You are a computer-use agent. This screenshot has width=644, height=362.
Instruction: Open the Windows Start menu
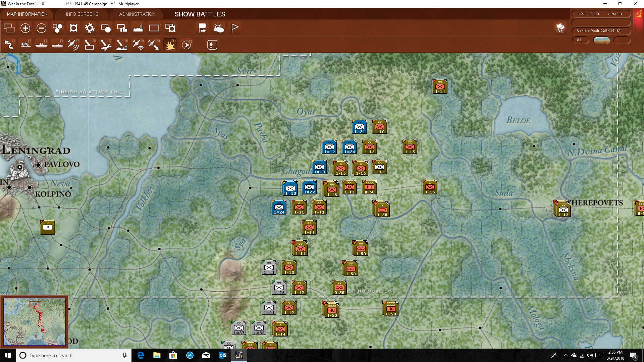(x=8, y=355)
